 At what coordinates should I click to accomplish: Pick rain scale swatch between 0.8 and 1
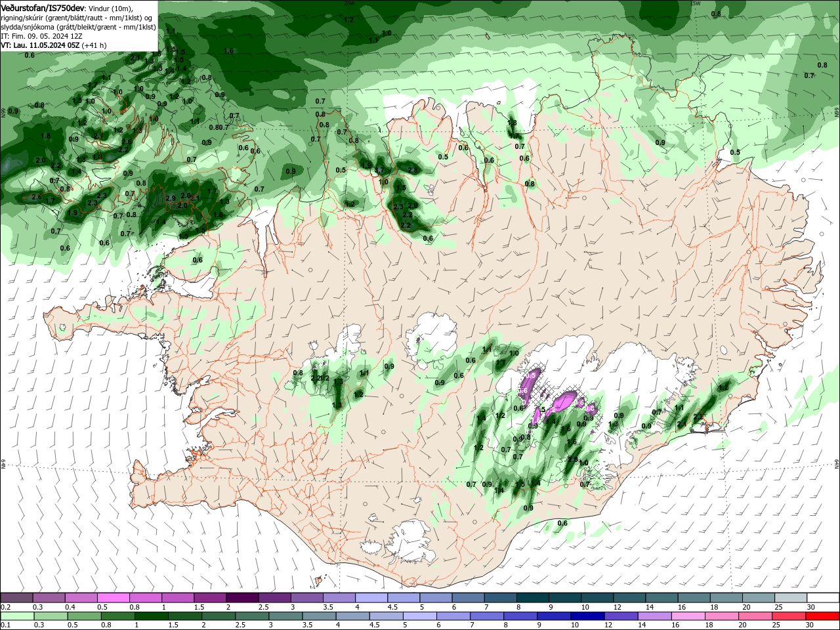[x=117, y=616]
